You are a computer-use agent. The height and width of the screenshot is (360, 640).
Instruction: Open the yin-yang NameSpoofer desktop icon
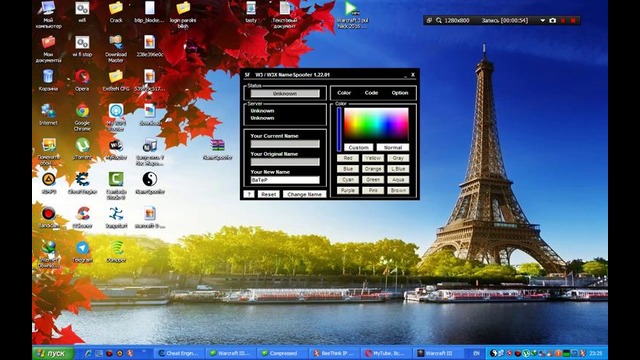point(150,183)
